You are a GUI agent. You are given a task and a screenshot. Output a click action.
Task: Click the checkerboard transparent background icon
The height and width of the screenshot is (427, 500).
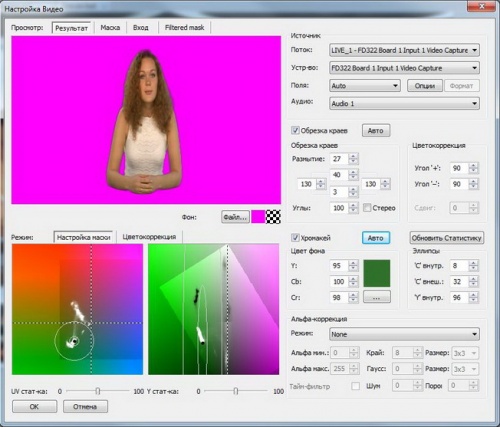point(273,217)
